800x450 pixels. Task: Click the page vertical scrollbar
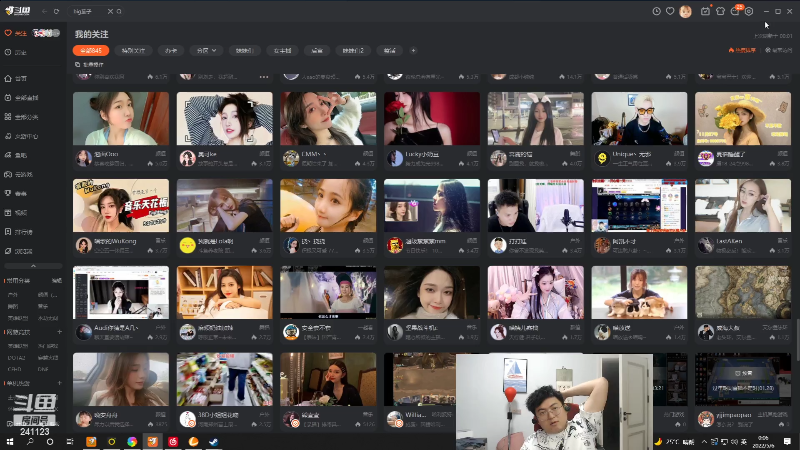click(796, 339)
